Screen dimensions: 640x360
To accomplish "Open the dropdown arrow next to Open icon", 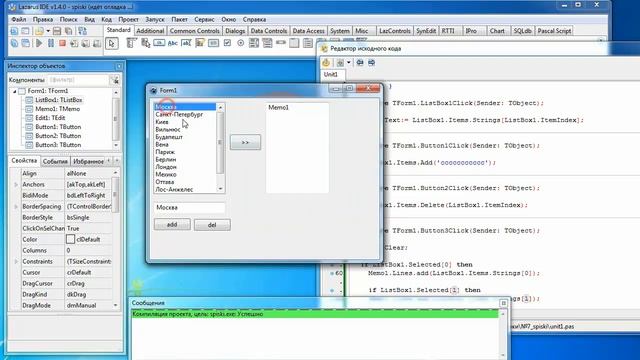I will tap(48, 31).
